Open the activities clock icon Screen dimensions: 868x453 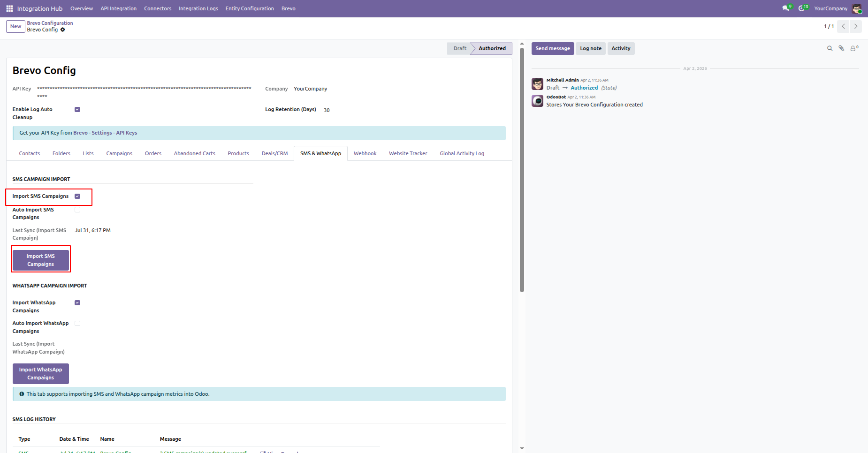(x=803, y=8)
